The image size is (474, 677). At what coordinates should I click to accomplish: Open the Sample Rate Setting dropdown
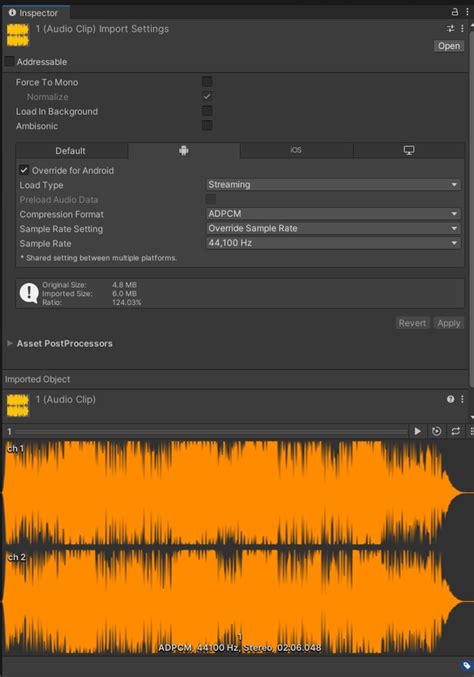click(x=333, y=228)
